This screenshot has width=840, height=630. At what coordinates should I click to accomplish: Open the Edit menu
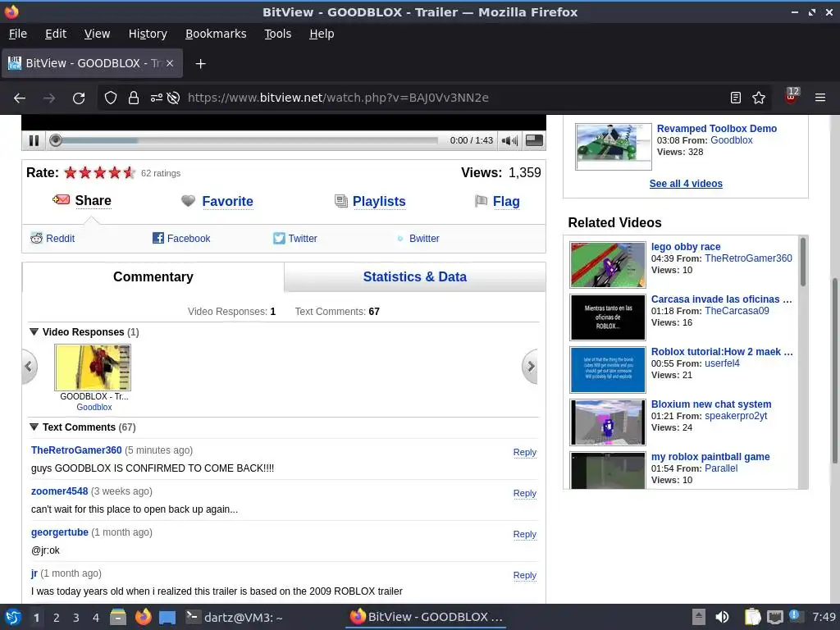tap(56, 34)
